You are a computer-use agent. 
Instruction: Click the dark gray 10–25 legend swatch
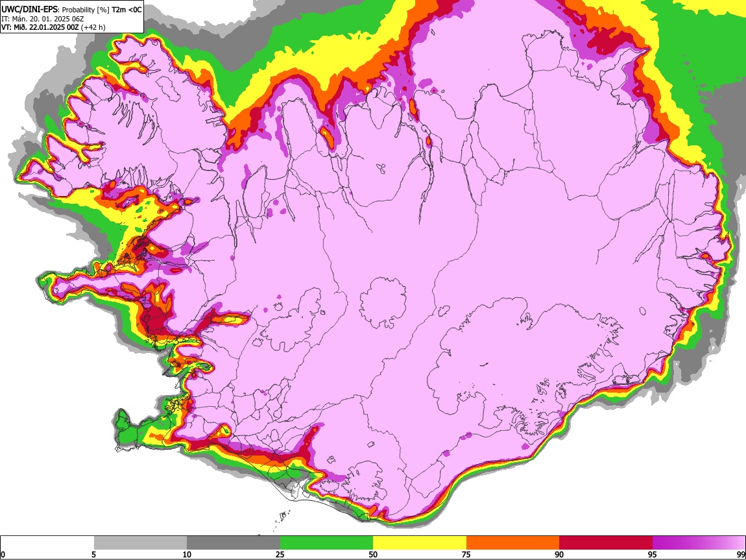click(x=234, y=542)
